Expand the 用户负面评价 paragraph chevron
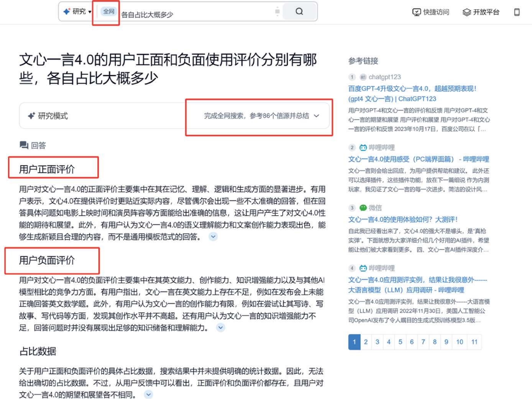This screenshot has width=532, height=399. click(220, 328)
